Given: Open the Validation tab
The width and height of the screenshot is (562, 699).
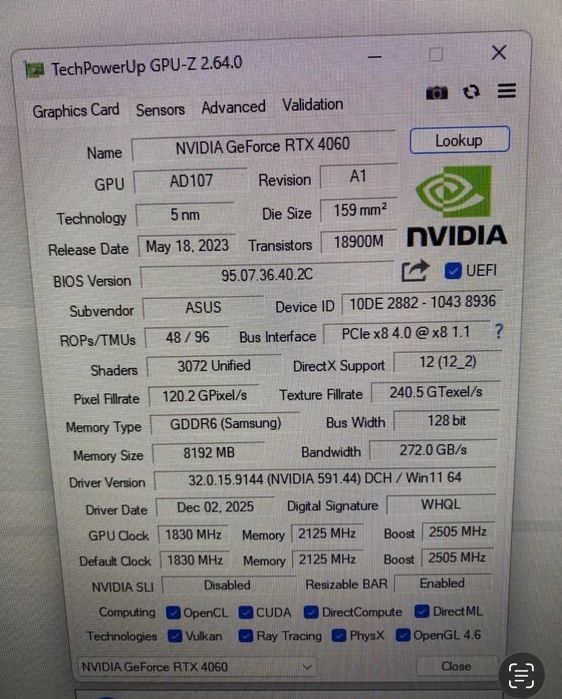Looking at the screenshot, I should (313, 105).
